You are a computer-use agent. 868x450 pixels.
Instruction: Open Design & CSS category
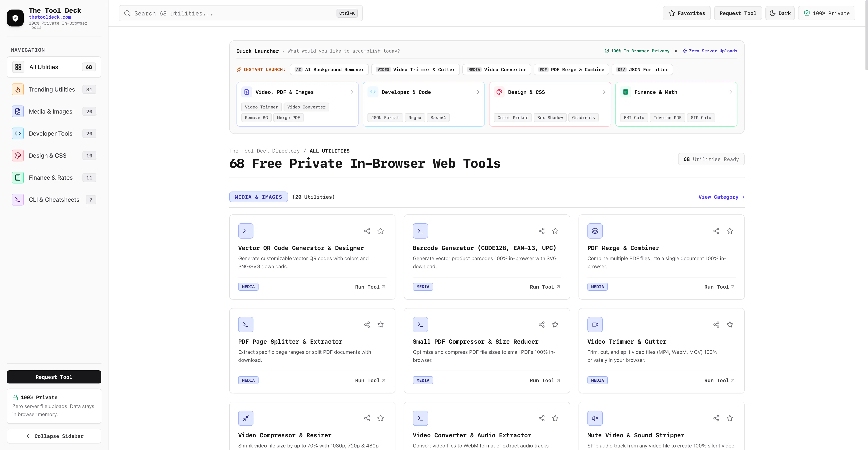(x=54, y=156)
